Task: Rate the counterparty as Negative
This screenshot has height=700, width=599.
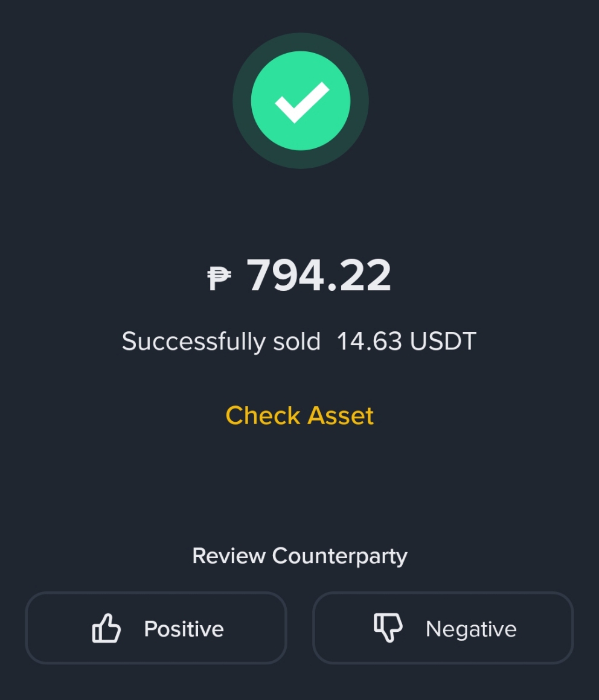Action: coord(443,628)
